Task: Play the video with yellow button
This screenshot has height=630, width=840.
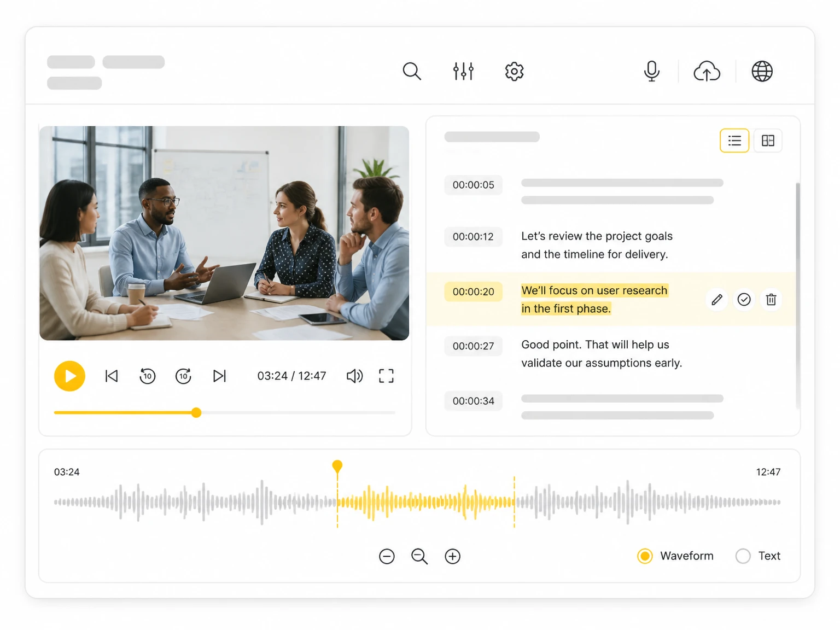Action: click(x=69, y=376)
